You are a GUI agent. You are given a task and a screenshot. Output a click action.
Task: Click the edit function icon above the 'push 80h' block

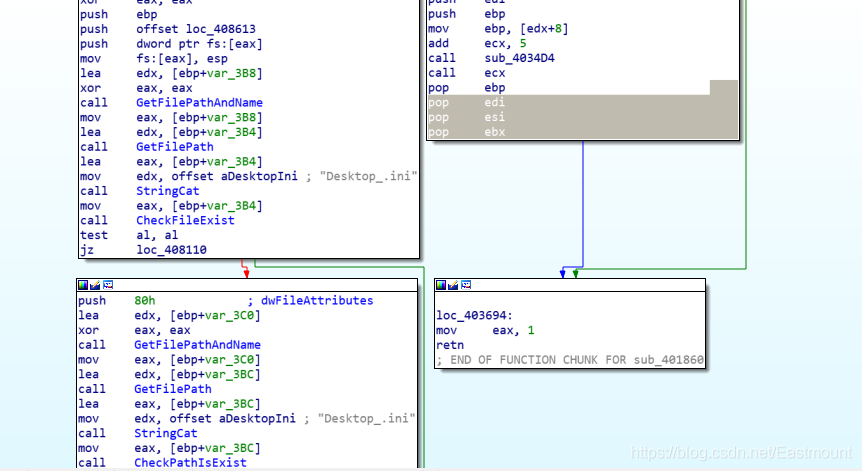[x=95, y=285]
